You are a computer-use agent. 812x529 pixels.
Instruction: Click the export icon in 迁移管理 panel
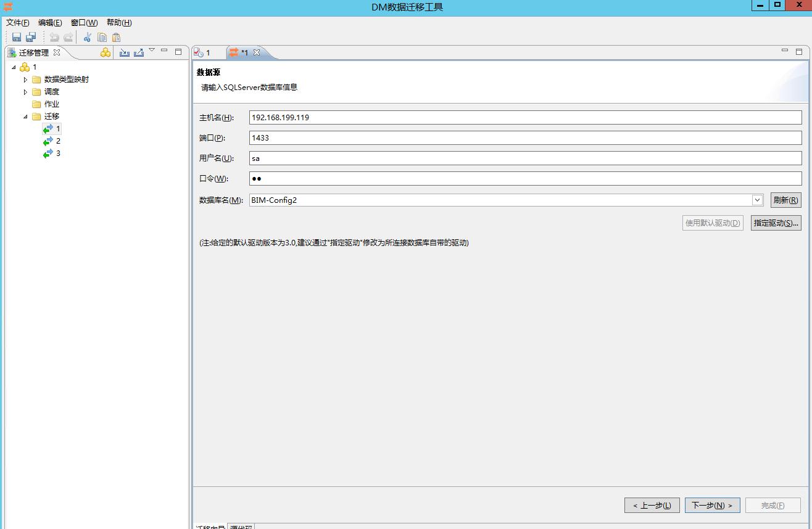[x=139, y=52]
